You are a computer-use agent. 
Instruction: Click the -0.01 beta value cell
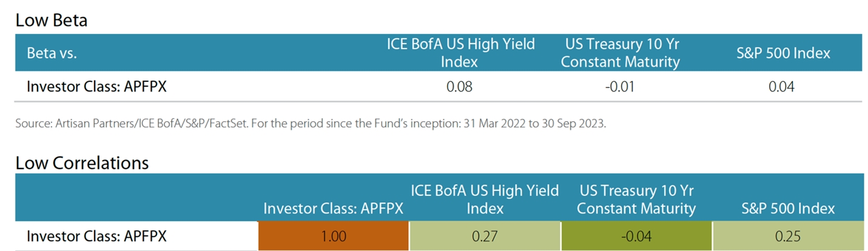(x=620, y=87)
